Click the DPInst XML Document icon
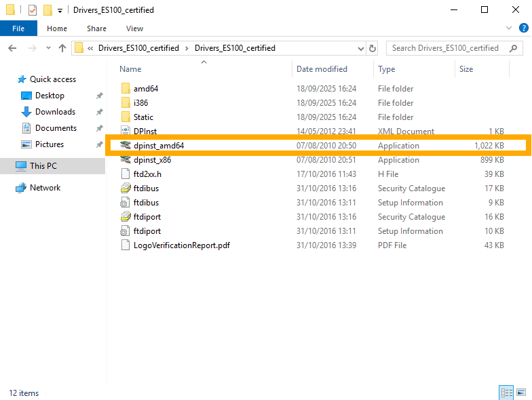532x400 pixels. coord(125,132)
